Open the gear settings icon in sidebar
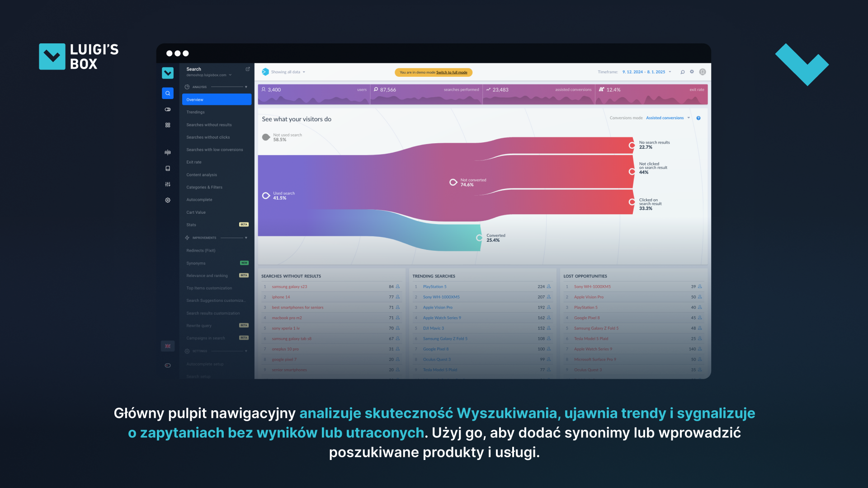Viewport: 868px width, 488px height. click(168, 200)
